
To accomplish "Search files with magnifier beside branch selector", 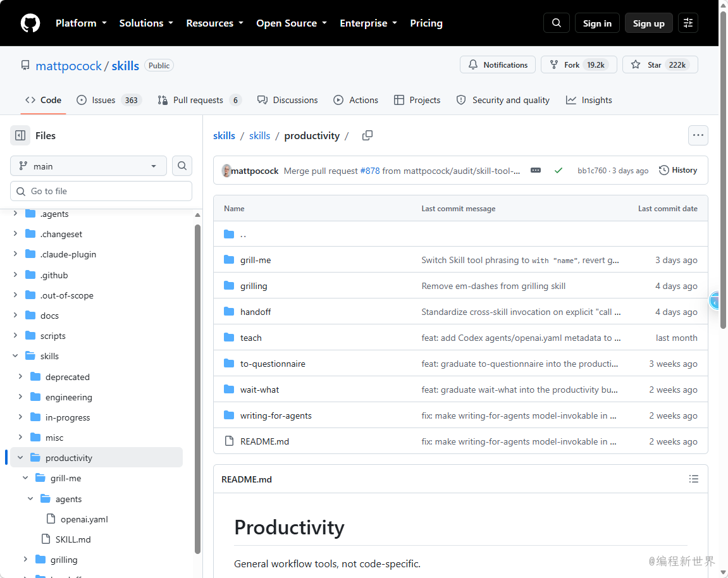I will point(182,166).
